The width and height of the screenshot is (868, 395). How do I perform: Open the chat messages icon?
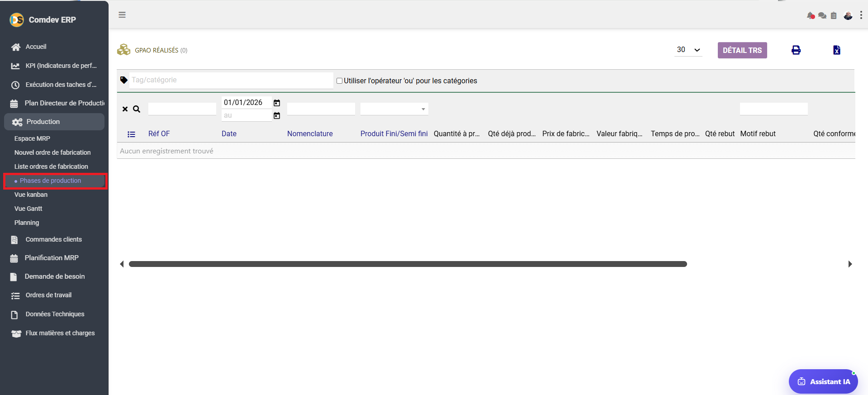[x=822, y=16]
